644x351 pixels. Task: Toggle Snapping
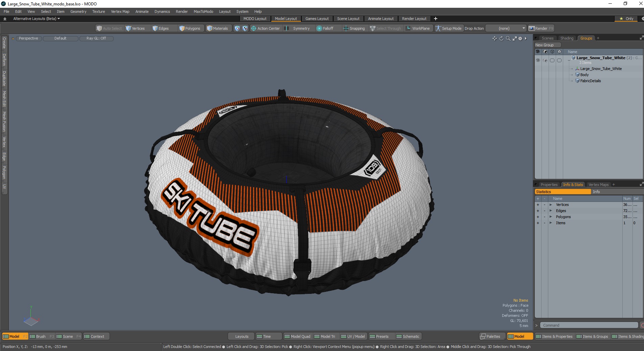point(354,28)
